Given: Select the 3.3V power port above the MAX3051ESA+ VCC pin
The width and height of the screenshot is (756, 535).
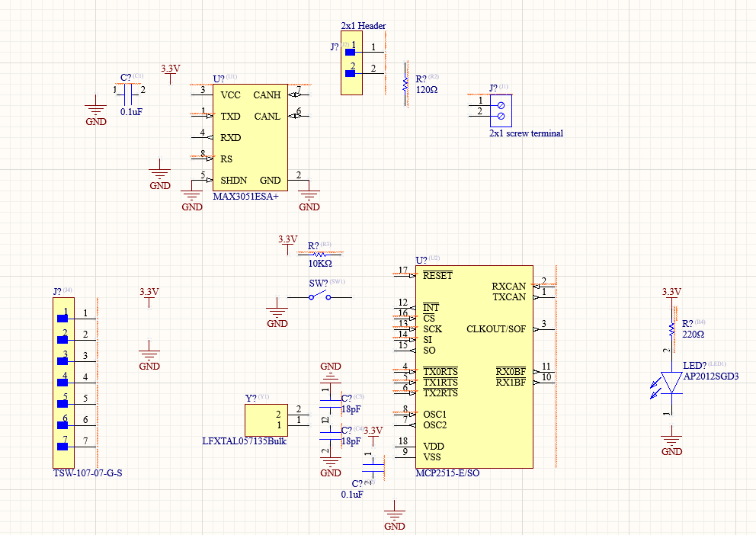Looking at the screenshot, I should 170,73.
